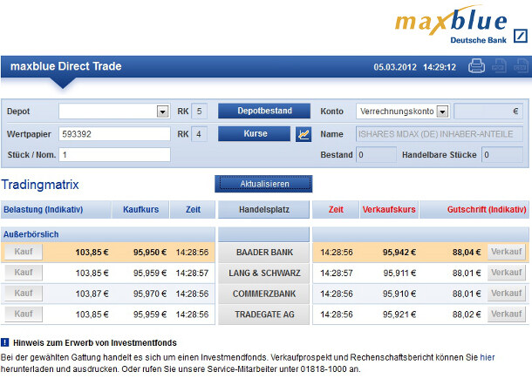Click the Handelsplatz column header

263,210
